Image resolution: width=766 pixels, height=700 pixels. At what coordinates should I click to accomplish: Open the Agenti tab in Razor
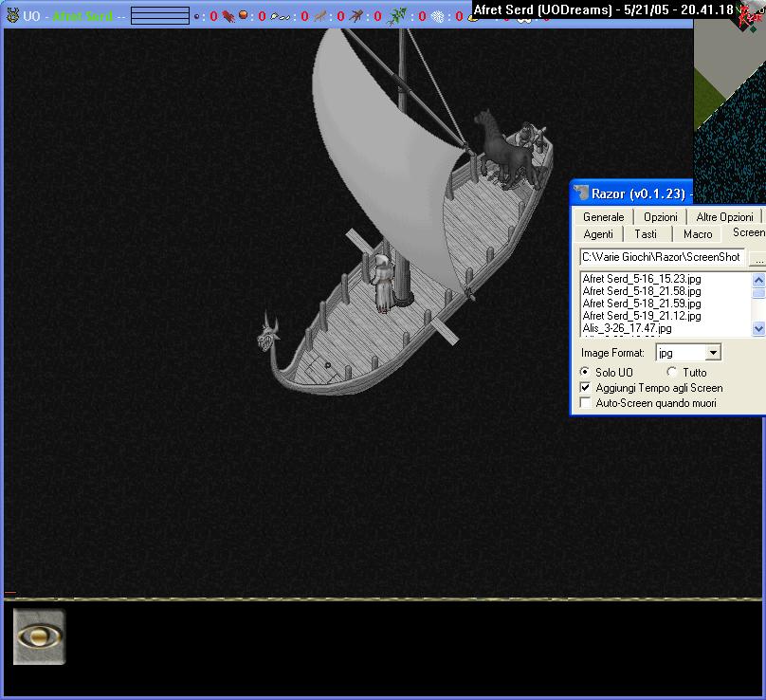[598, 234]
